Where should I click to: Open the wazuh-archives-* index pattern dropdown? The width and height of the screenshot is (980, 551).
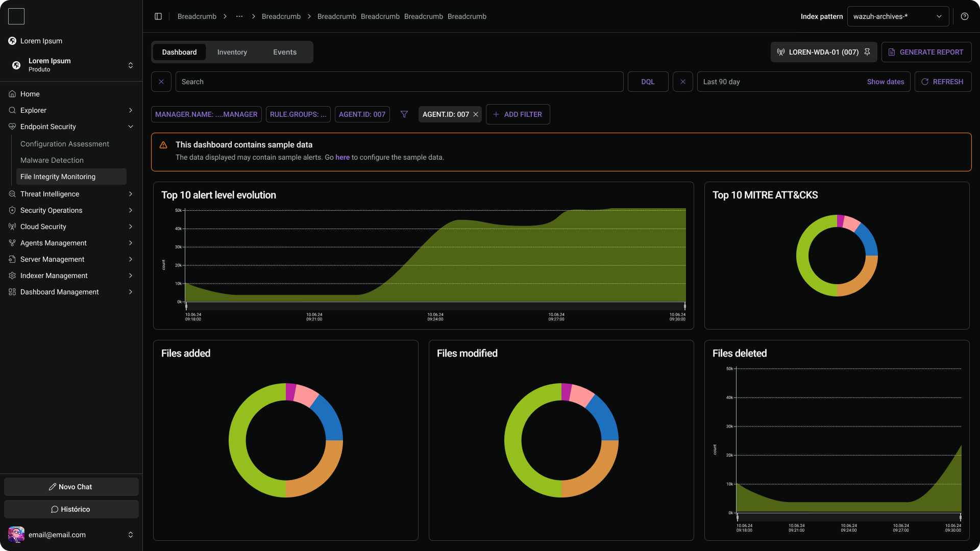pyautogui.click(x=898, y=16)
